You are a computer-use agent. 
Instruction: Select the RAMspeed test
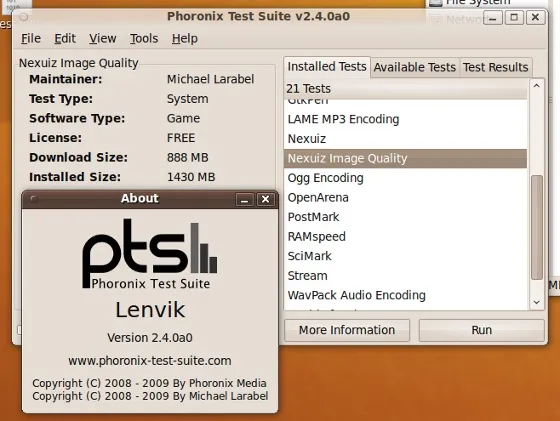pos(405,236)
